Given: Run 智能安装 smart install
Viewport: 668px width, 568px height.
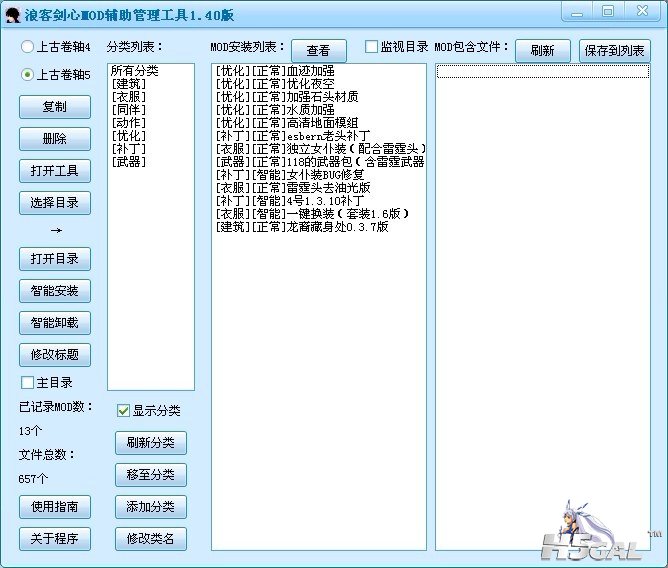Looking at the screenshot, I should coord(55,291).
